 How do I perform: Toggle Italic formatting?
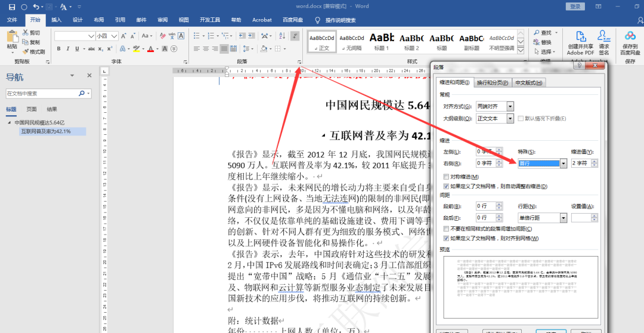coord(68,49)
